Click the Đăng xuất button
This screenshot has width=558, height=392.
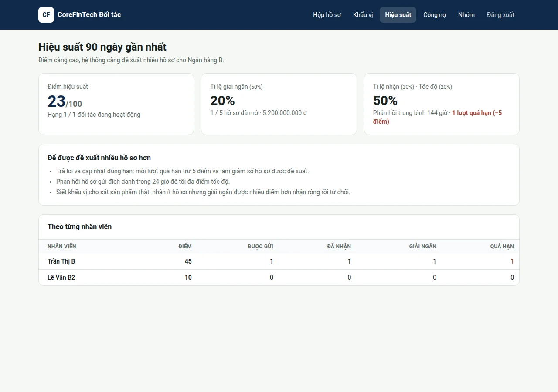click(x=500, y=15)
